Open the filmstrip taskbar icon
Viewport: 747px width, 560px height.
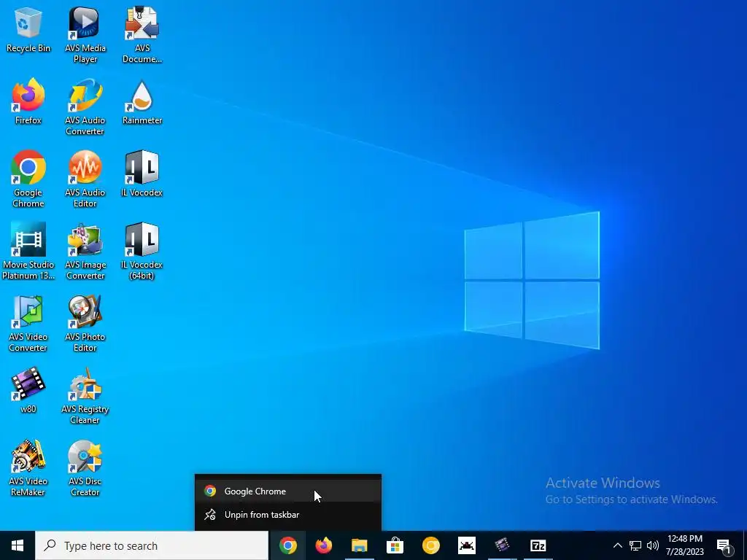click(x=502, y=545)
